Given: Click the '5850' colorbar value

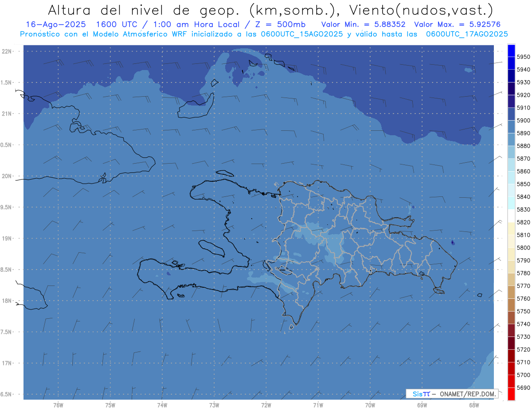Looking at the screenshot, I should [x=524, y=184].
